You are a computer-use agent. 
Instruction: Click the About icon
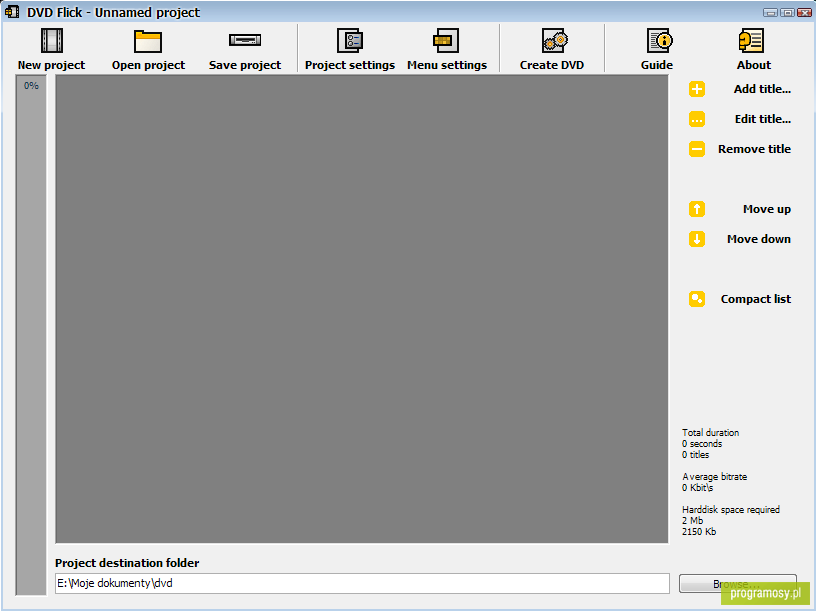[x=751, y=41]
